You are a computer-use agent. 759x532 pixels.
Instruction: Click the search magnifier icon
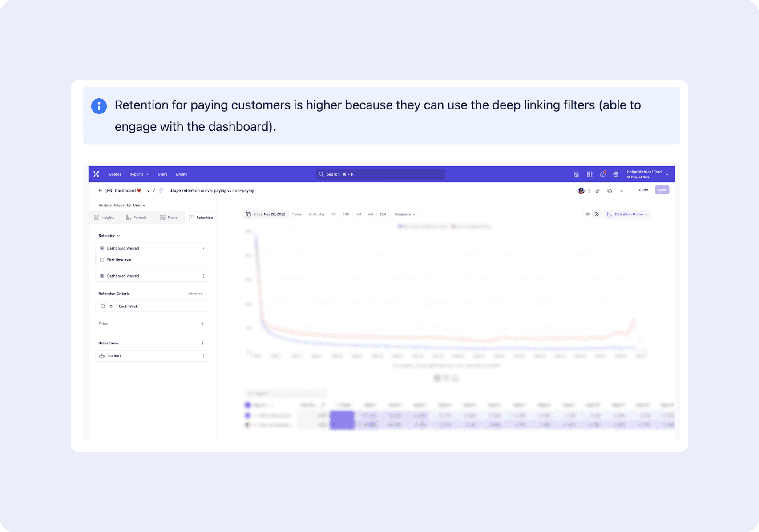[321, 174]
